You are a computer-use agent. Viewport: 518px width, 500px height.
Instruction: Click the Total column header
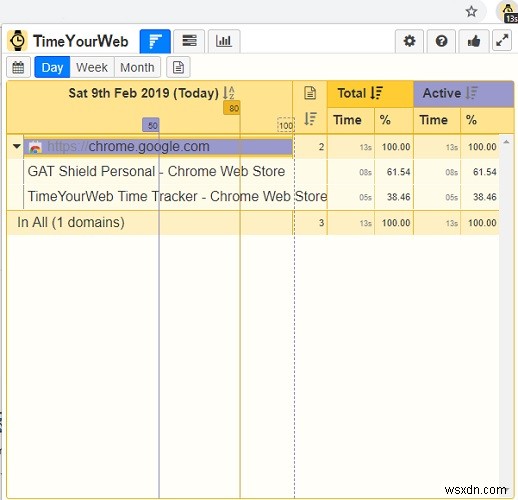tap(370, 94)
